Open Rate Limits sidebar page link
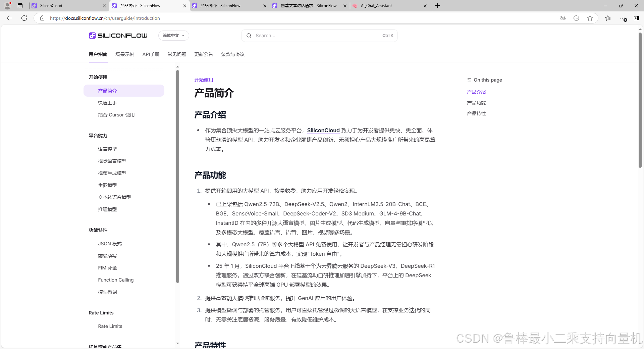 (x=110, y=326)
